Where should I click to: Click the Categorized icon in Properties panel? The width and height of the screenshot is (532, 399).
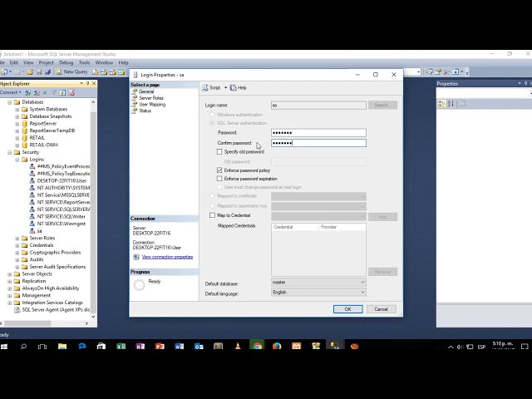441,104
